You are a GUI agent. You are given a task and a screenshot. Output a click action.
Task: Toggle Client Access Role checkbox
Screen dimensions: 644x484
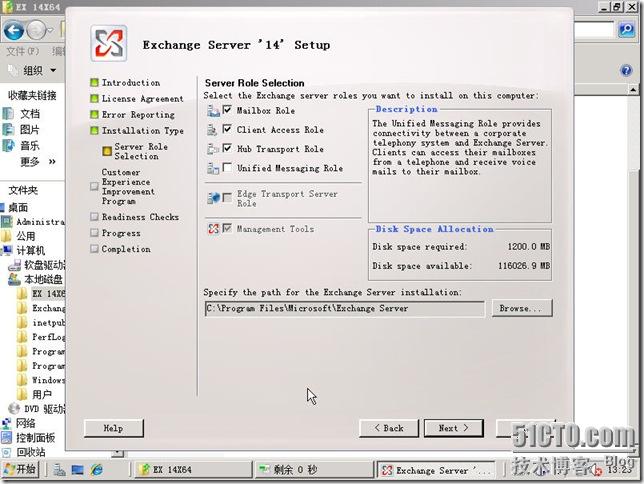227,129
